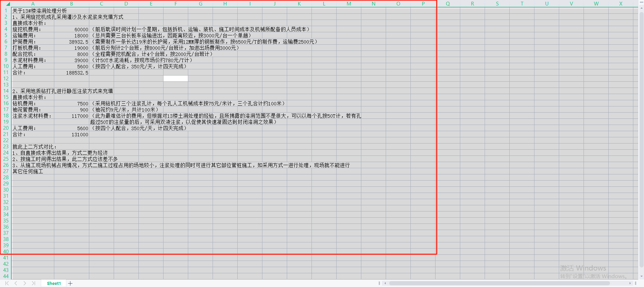Select 运输费用 label cell

click(33, 35)
